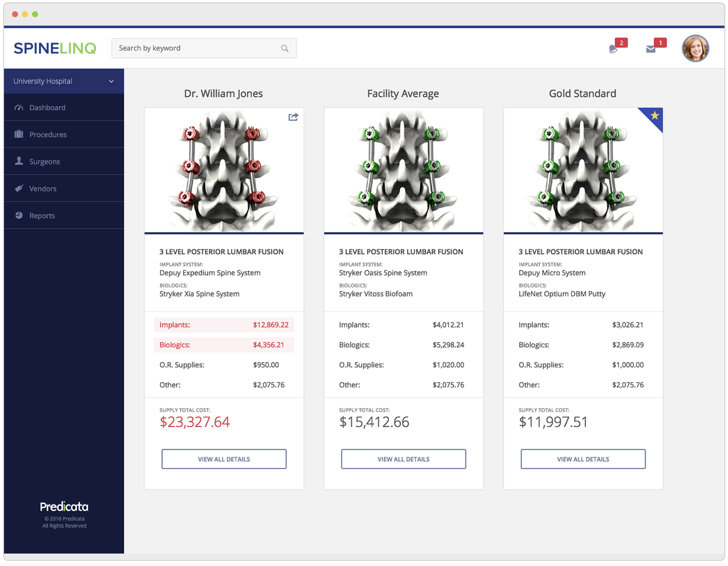View all details for Gold Standard
The image size is (728, 566).
(583, 459)
